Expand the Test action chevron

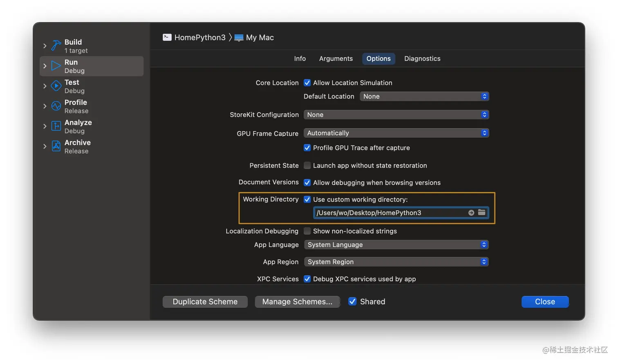tap(45, 86)
